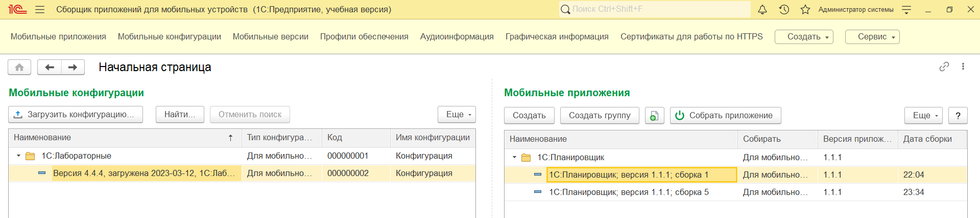
Task: Click Мобильные приложения green heading
Action: pos(567,93)
